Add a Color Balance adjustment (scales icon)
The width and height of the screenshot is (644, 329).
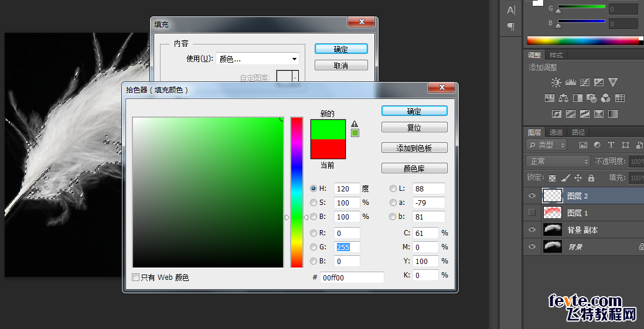564,98
